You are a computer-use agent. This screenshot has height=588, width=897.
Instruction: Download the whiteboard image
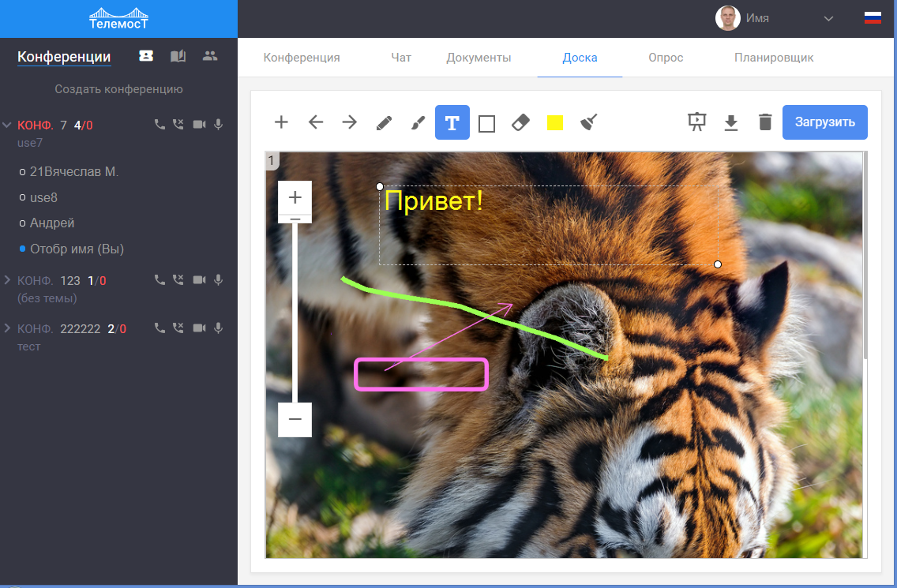tap(731, 122)
